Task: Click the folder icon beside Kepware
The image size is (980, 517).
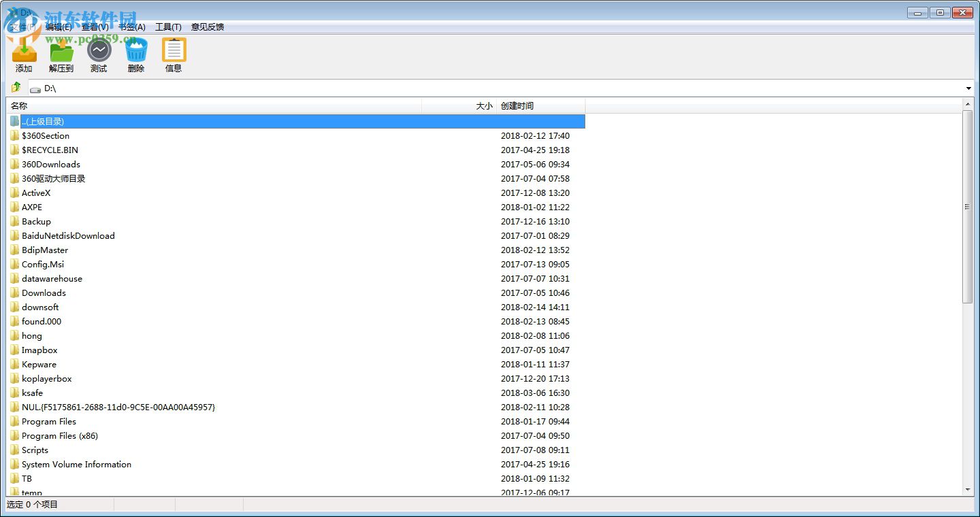Action: (x=15, y=364)
